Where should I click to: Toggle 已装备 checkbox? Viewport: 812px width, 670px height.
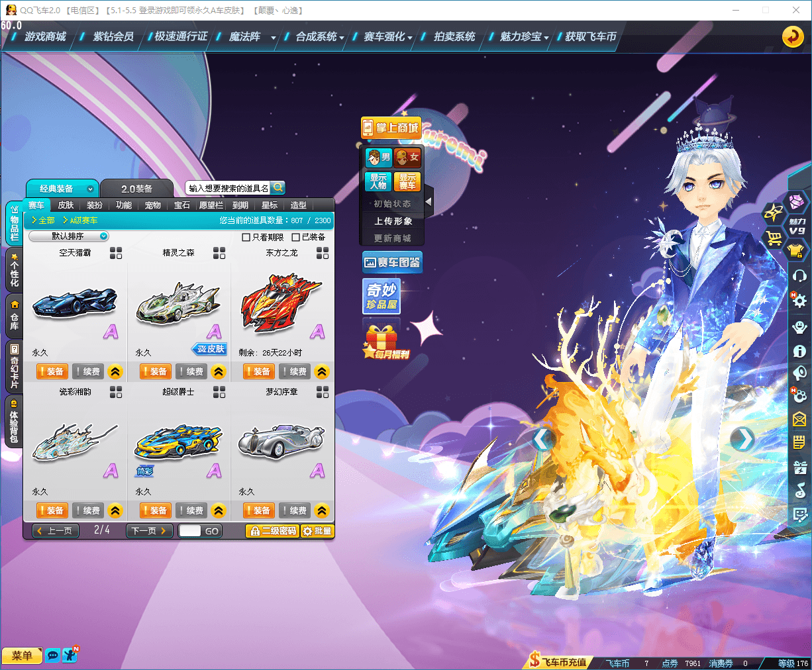(295, 237)
